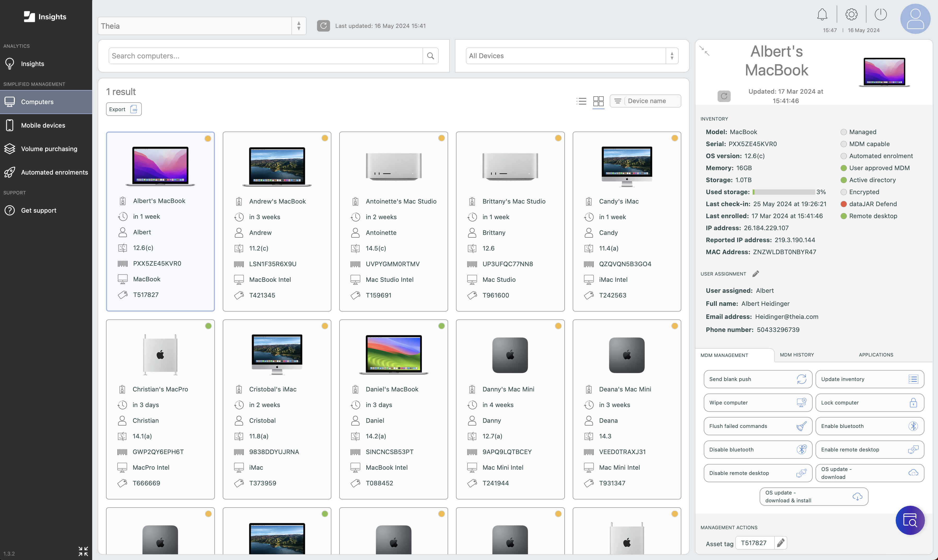The height and width of the screenshot is (560, 938).
Task: Switch to MDM HISTORY tab
Action: 797,355
